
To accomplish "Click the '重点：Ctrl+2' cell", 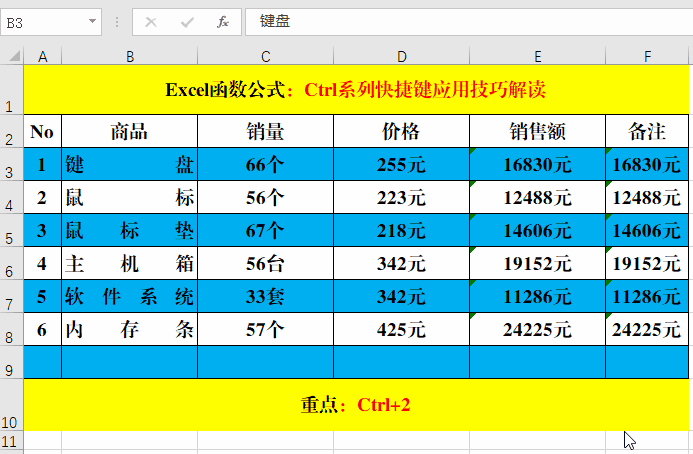I will tap(356, 405).
